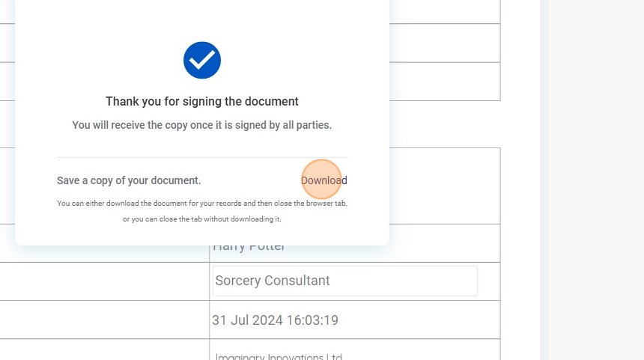Click the empty cell left of the timestamp
The height and width of the screenshot is (360, 644).
point(105,320)
